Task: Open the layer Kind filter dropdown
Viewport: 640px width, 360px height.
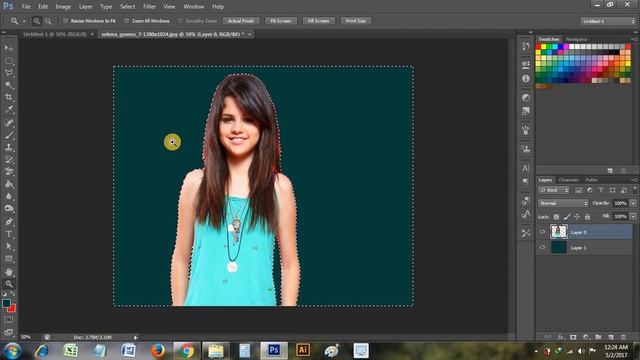Action: (554, 190)
